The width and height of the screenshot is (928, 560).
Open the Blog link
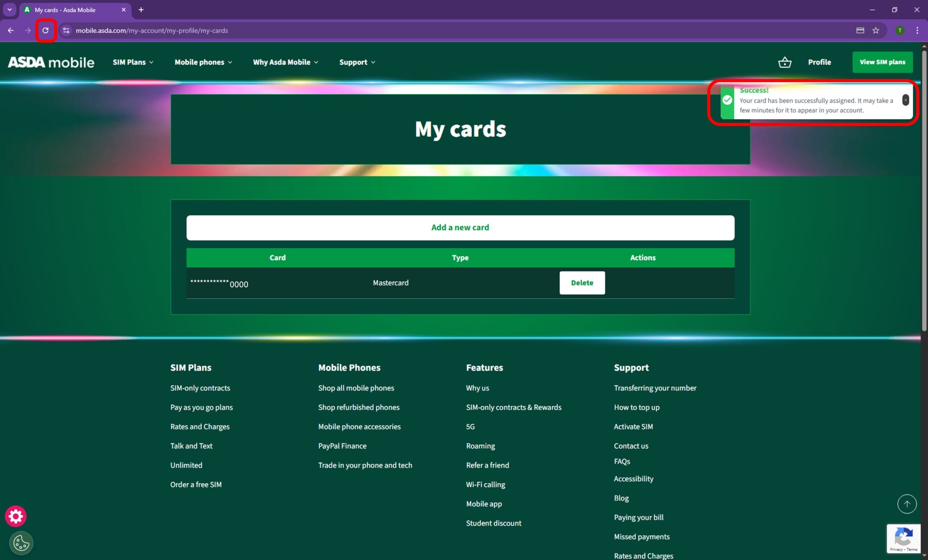(x=621, y=498)
